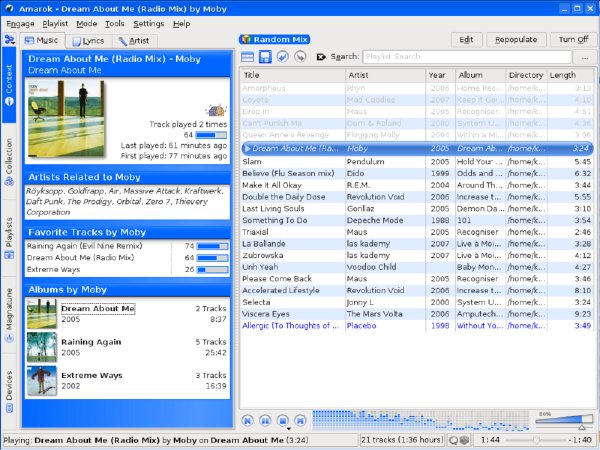Sort the playlist by Album column
This screenshot has width=600, height=450.
click(481, 75)
